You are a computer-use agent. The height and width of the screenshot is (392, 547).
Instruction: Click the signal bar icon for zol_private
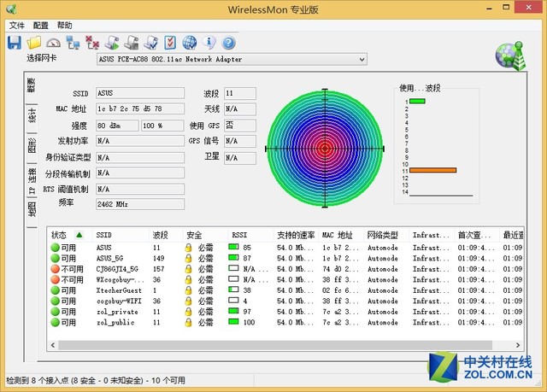233,311
